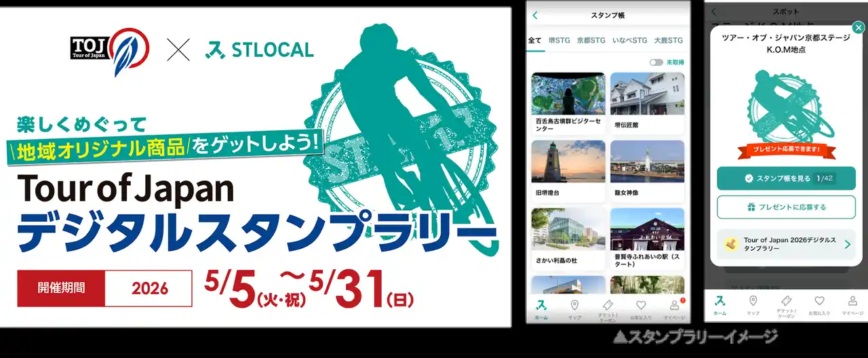Viewport: 868px width, 358px height.
Task: Open マイページ icon below the stamp popup
Action: (852, 304)
